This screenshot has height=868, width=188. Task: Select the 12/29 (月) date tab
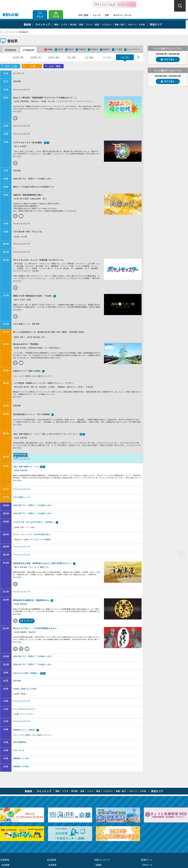(18, 57)
